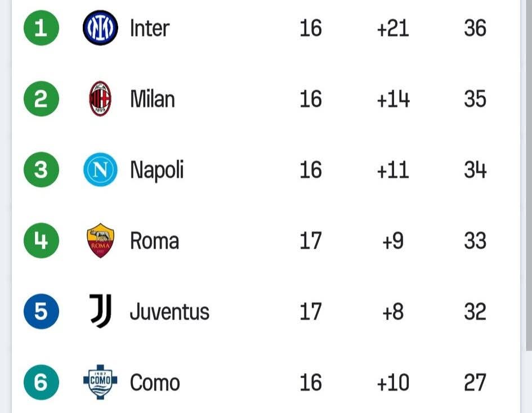Screen dimensions: 532x413
Task: Click the AC Milan club crest
Action: tap(100, 99)
